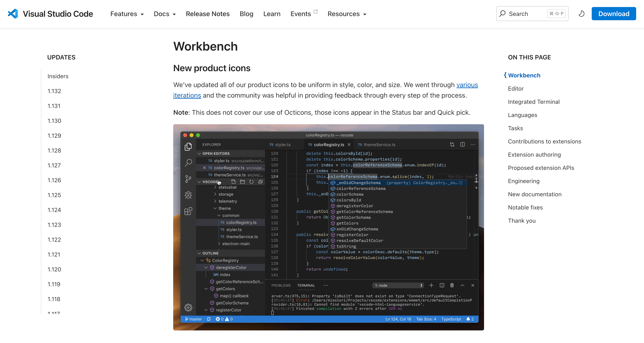Screen dimensions: 644x343
Task: Click the product icons screenshot image
Action: tap(328, 227)
